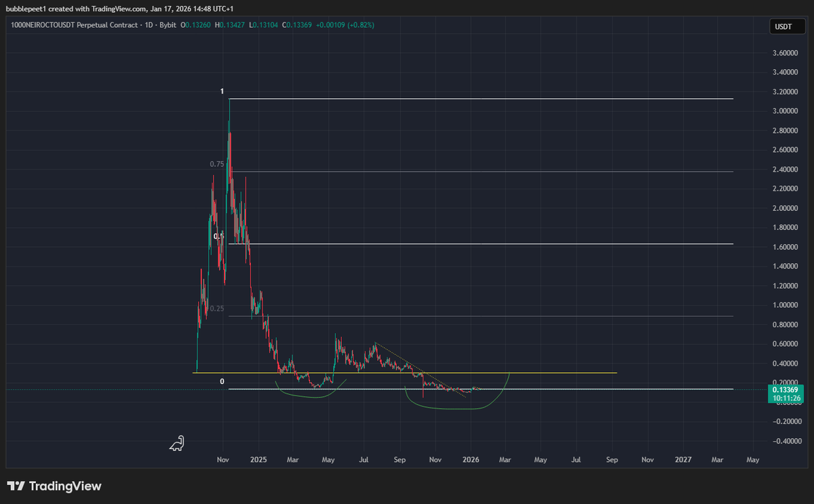814x504 pixels.
Task: Click the dinosaur icon at the chart bottom-left
Action: click(176, 444)
